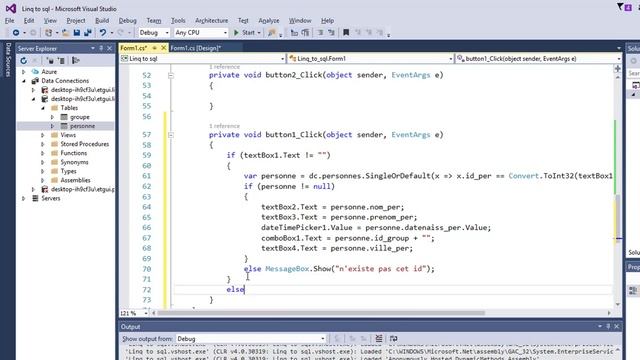Click the Find in Files toolbar icon
The image size is (640, 360).
click(x=272, y=33)
